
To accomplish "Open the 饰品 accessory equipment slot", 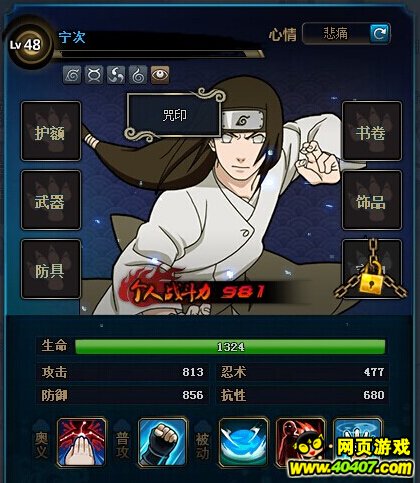I will click(x=372, y=200).
